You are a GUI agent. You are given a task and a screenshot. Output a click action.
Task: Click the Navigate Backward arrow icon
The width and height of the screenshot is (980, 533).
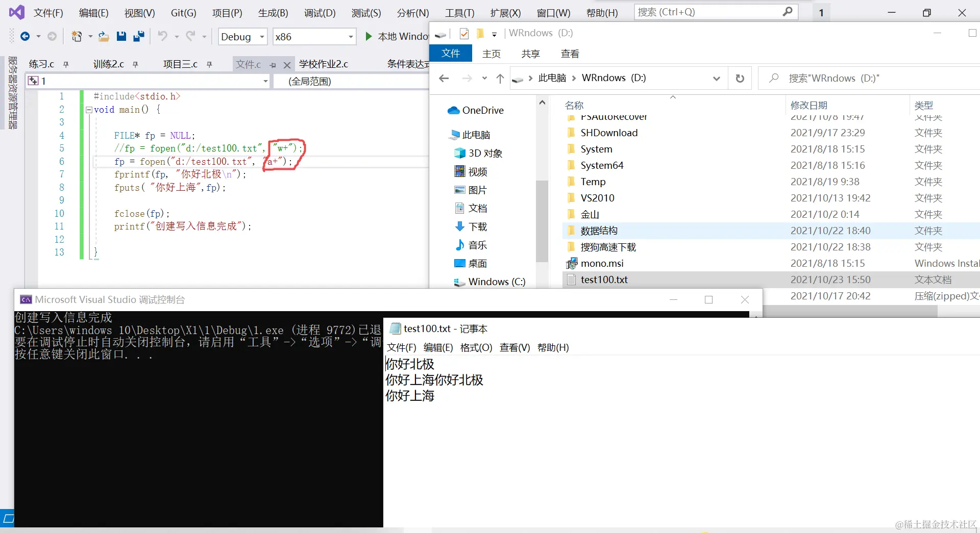[x=26, y=36]
